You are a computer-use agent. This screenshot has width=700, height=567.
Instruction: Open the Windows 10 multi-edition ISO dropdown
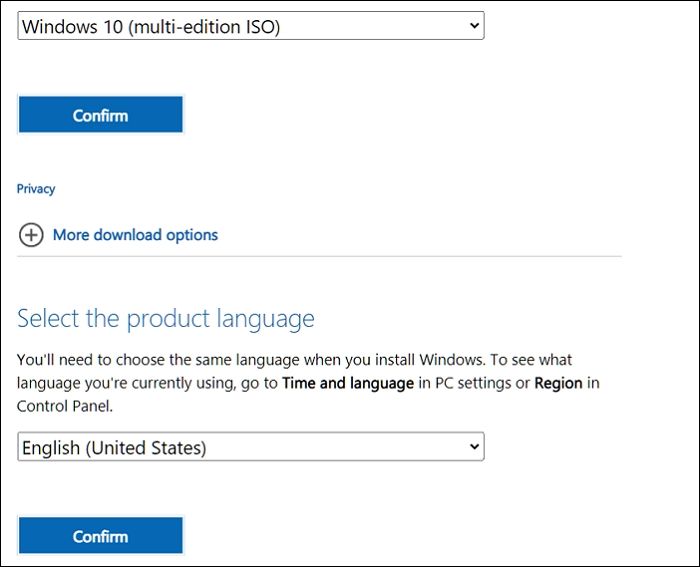[250, 27]
